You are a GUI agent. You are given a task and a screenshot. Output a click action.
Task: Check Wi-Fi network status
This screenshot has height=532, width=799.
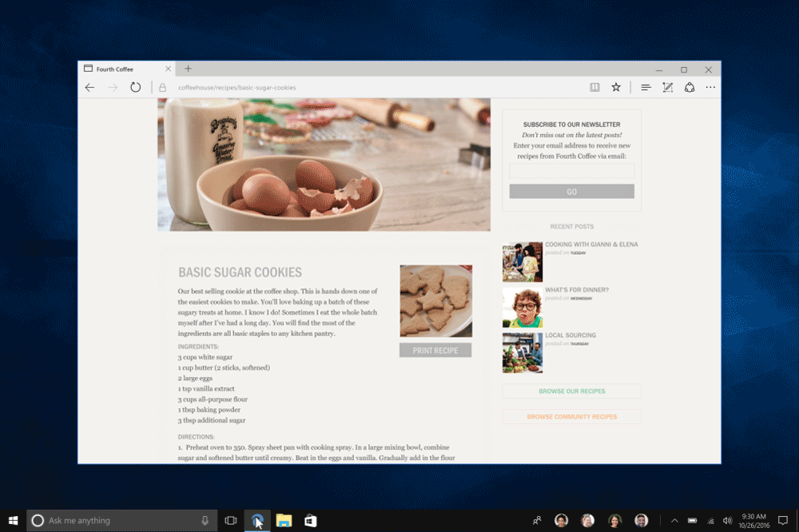coord(710,520)
